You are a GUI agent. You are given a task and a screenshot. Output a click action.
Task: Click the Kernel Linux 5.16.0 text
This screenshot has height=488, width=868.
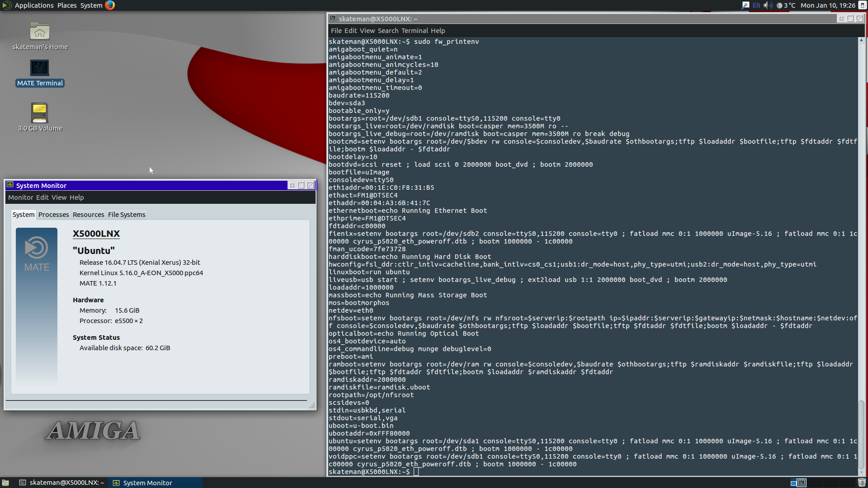[x=141, y=273]
